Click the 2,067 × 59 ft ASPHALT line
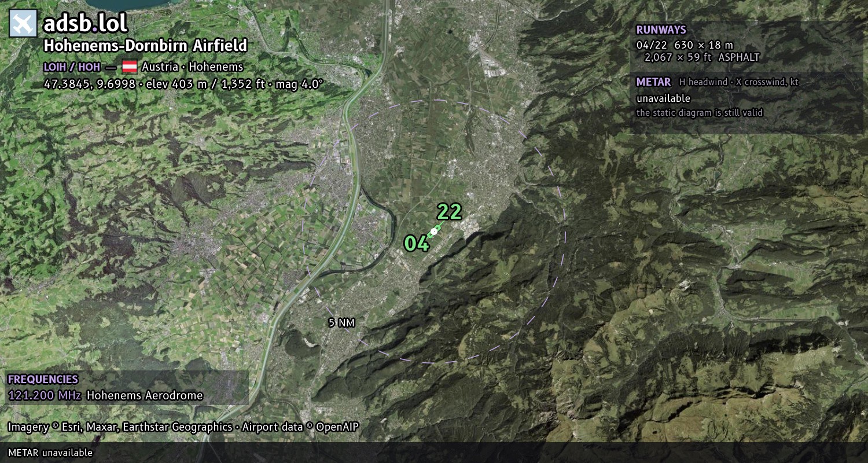This screenshot has width=868, height=463. [x=701, y=57]
